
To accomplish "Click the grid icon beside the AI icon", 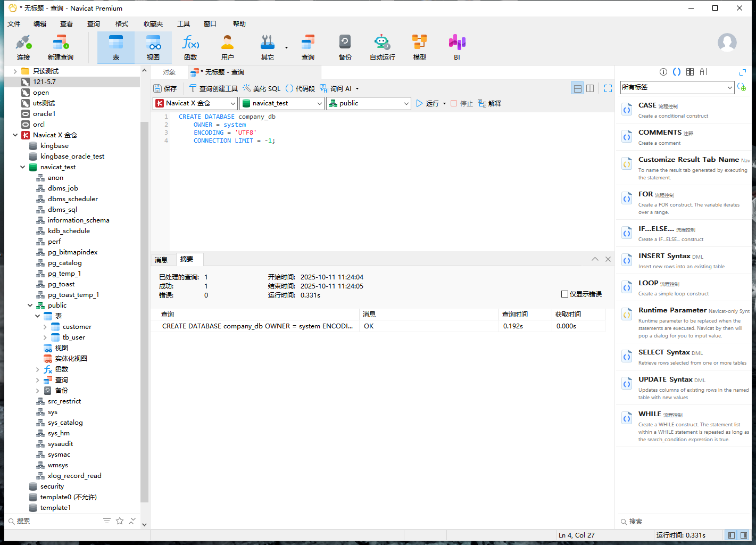I will pyautogui.click(x=690, y=72).
